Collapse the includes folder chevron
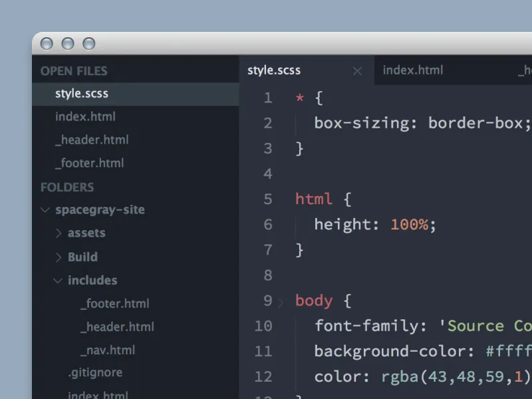Screen dimensions: 532x399 click(x=59, y=281)
